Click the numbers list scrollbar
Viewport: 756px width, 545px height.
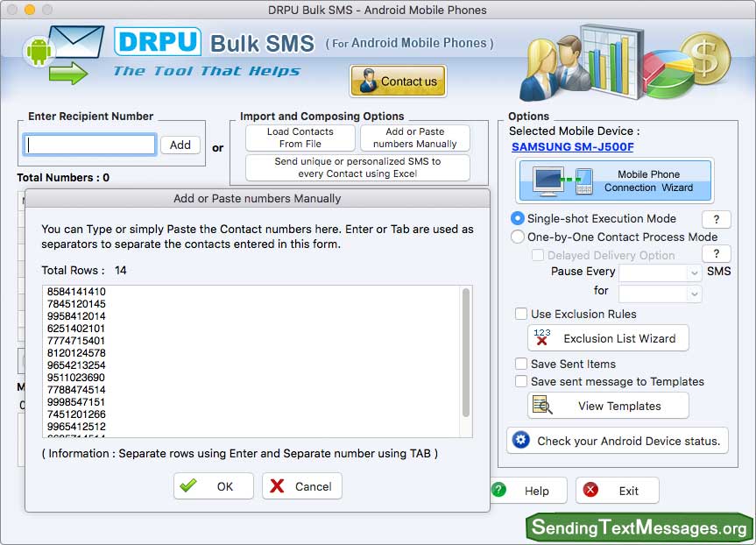[466, 352]
